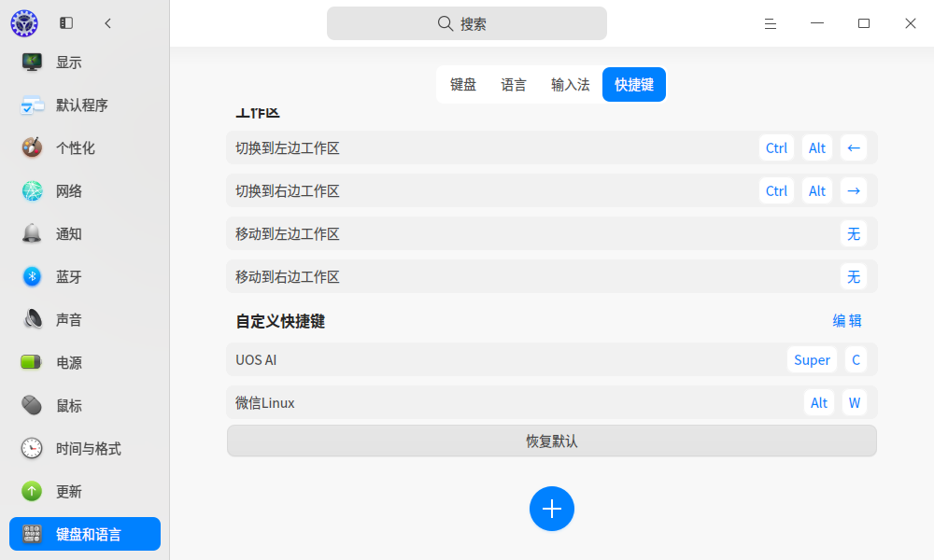Select the 语言 tab
This screenshot has width=934, height=560.
tap(514, 85)
